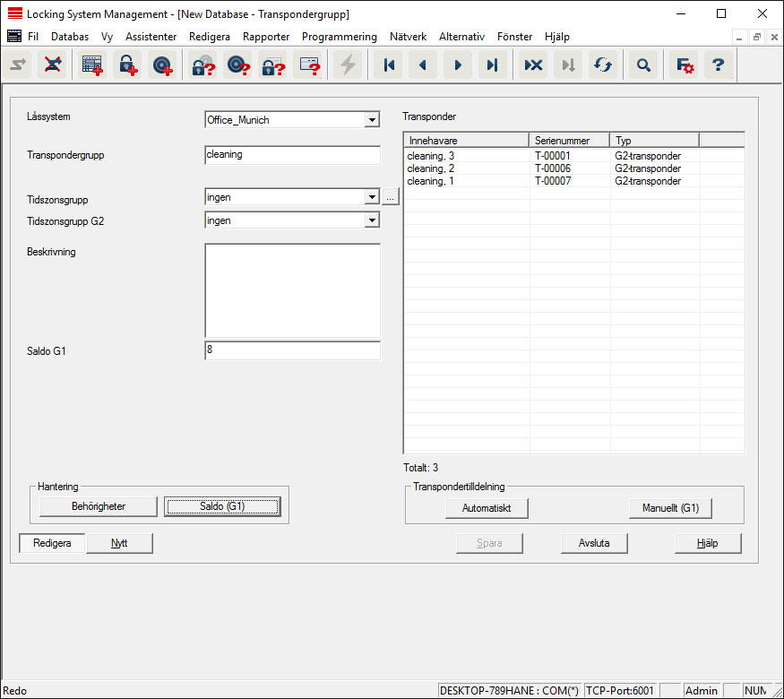Expand the Låssystem dropdown
The width and height of the screenshot is (784, 699).
click(372, 120)
